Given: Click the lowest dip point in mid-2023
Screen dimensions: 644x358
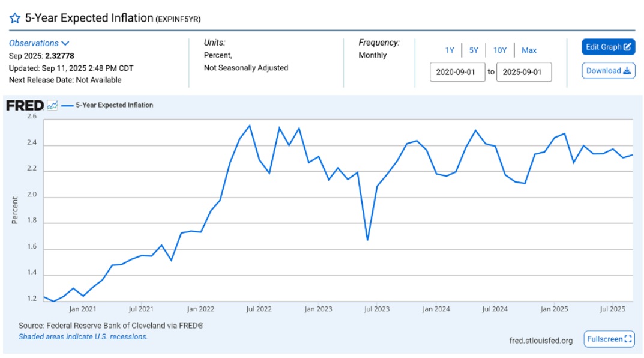Looking at the screenshot, I should (367, 240).
